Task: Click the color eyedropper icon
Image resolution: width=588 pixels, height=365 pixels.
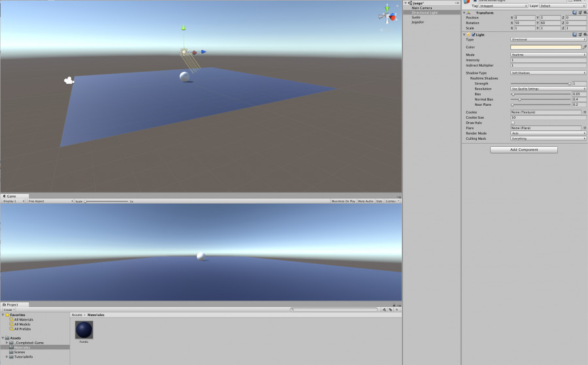Action: coord(585,47)
